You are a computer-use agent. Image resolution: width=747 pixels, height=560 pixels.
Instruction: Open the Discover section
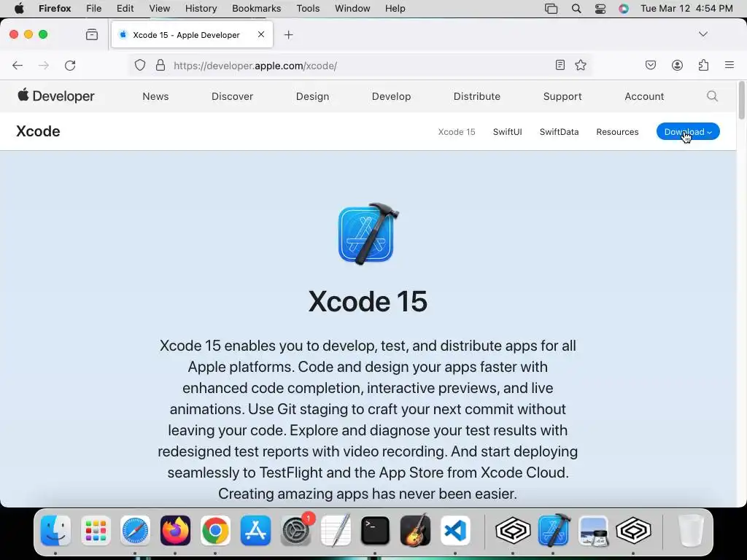(x=232, y=96)
